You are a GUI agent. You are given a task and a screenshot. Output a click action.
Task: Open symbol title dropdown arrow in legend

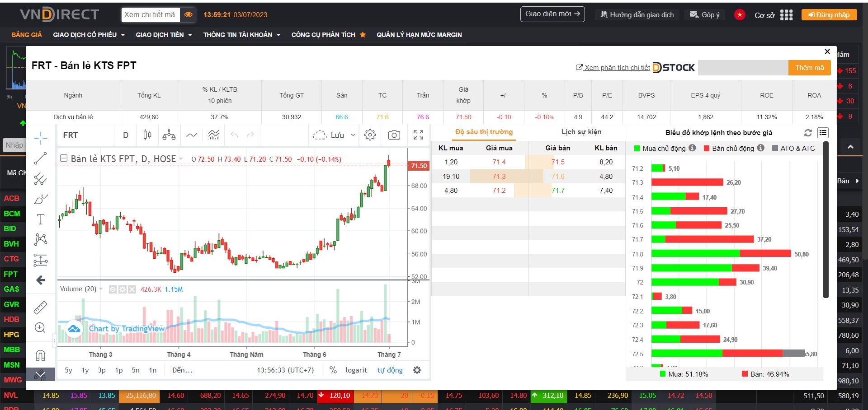coord(181,159)
